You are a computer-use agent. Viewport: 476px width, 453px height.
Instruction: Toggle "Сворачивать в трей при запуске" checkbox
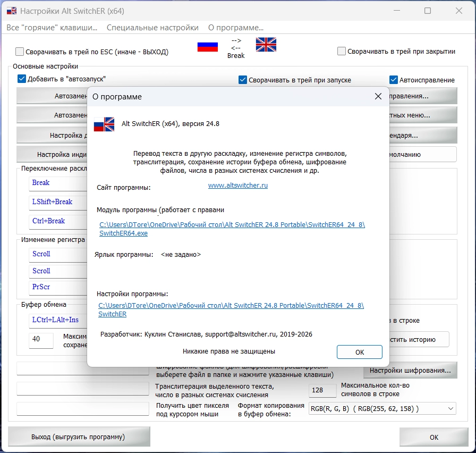pyautogui.click(x=243, y=80)
